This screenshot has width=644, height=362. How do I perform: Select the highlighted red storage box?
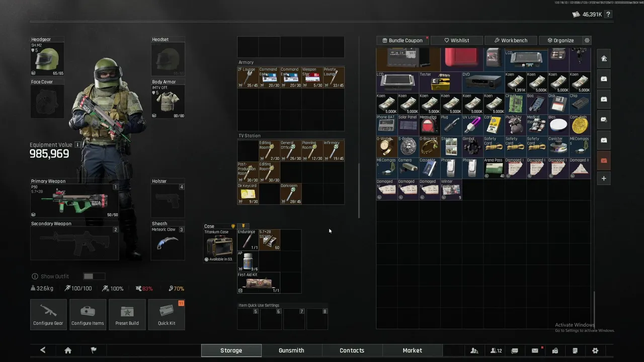(x=604, y=160)
